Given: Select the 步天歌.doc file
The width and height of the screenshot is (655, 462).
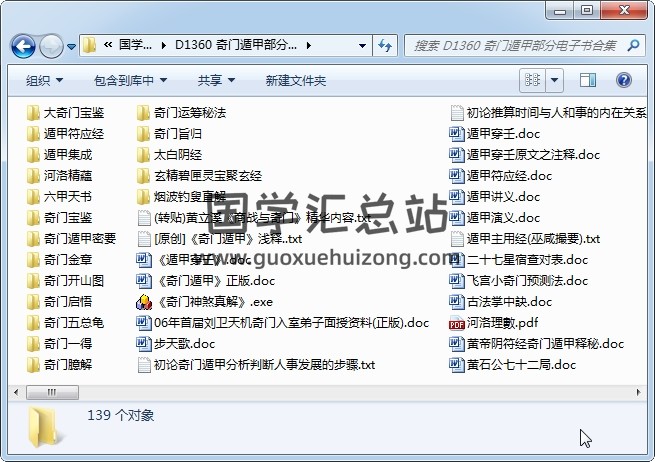Looking at the screenshot, I should click(x=176, y=343).
